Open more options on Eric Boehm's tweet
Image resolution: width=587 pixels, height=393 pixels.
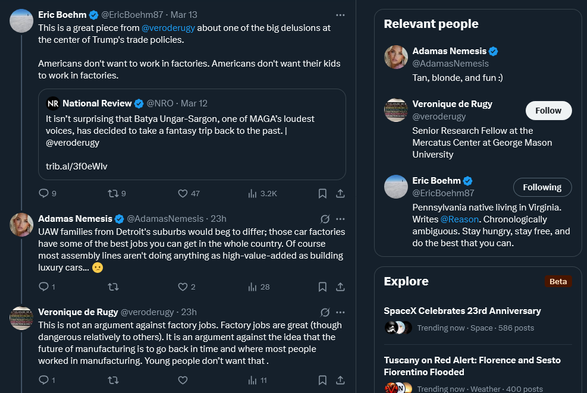(x=340, y=15)
